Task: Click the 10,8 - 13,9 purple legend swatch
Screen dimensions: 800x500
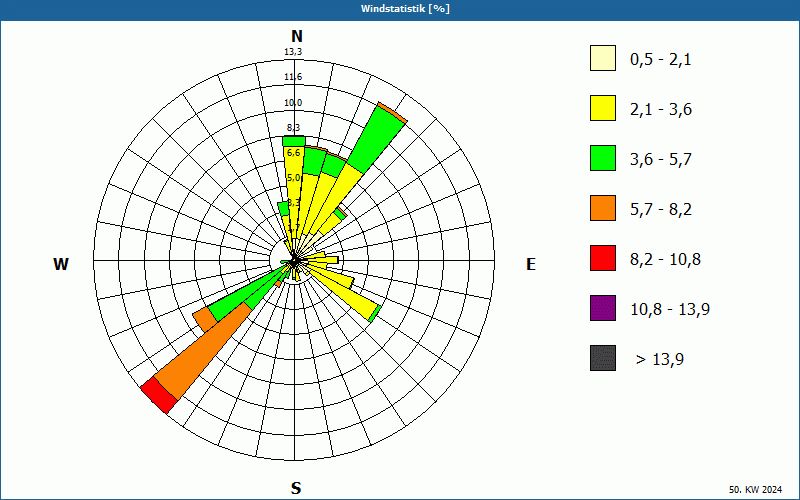Action: click(603, 308)
